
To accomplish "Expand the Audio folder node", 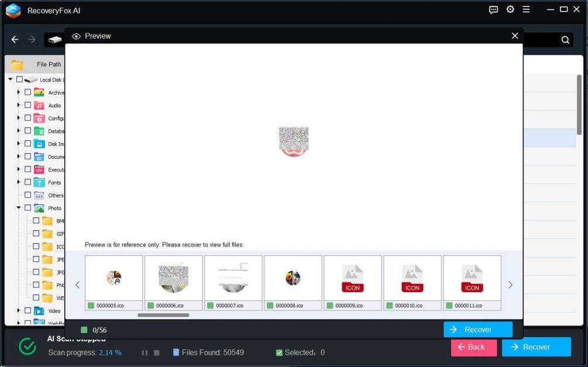I will [18, 105].
